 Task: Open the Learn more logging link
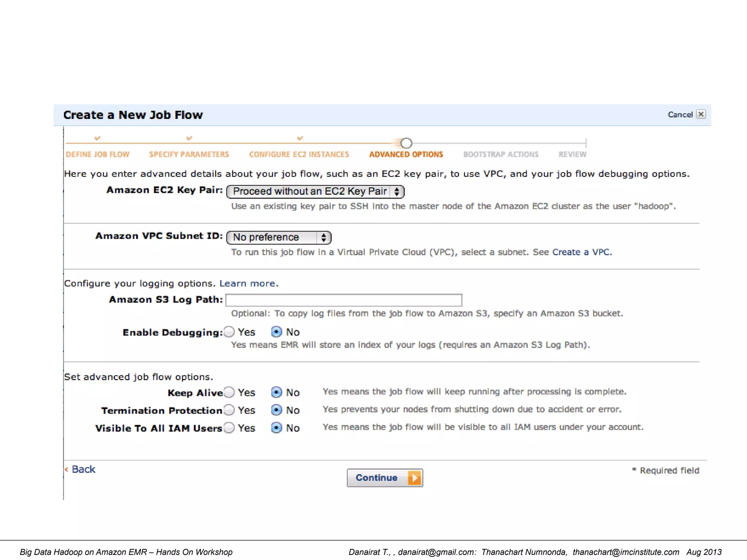pos(248,283)
